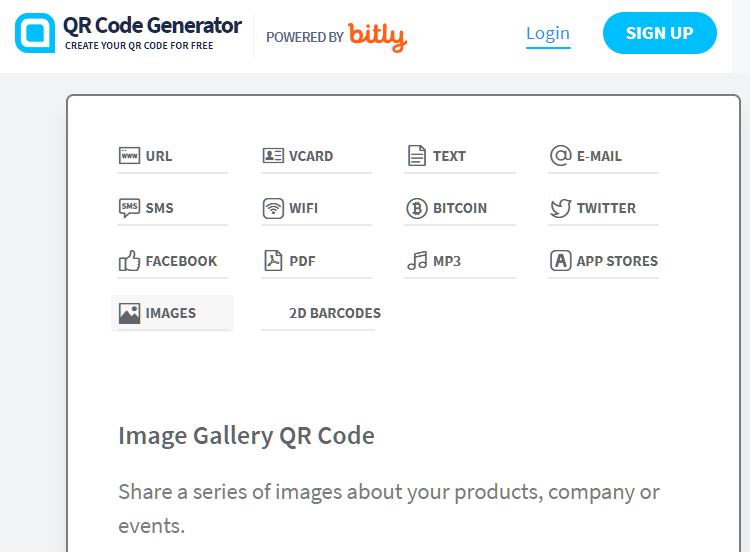Click the QR Code Generator logo icon

35,33
